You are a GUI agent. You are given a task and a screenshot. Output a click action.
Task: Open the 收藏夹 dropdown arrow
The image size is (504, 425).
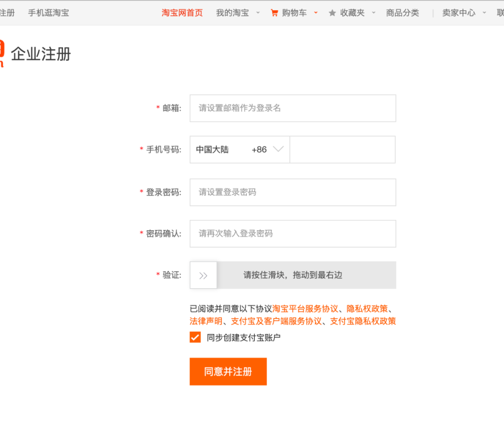[x=373, y=13]
